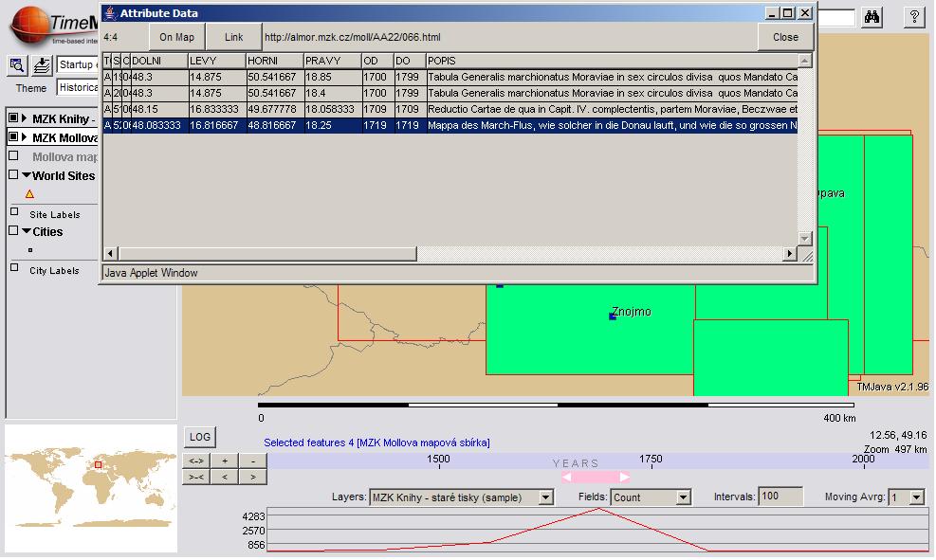Click the 18.4 PRAVY cell
This screenshot has height=560, width=936.
point(333,93)
